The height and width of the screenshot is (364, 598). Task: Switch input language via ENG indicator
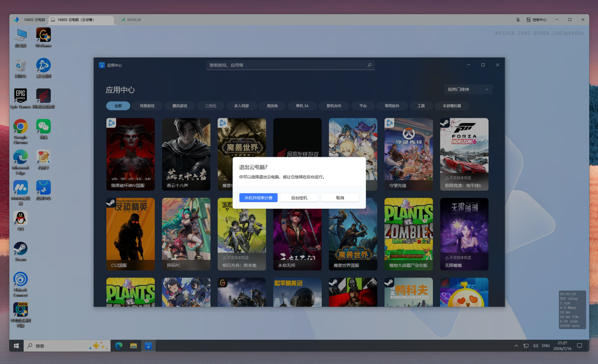coord(546,346)
